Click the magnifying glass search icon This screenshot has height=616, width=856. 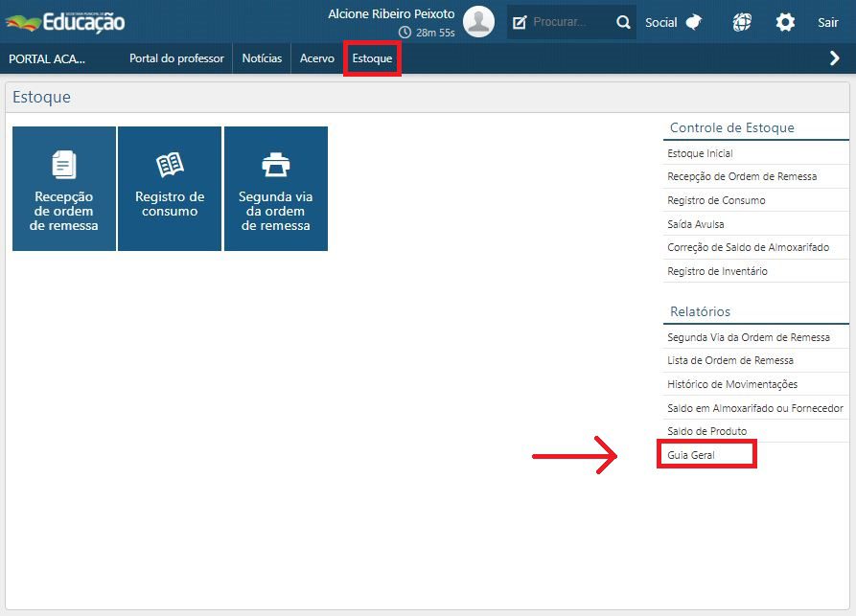click(623, 22)
